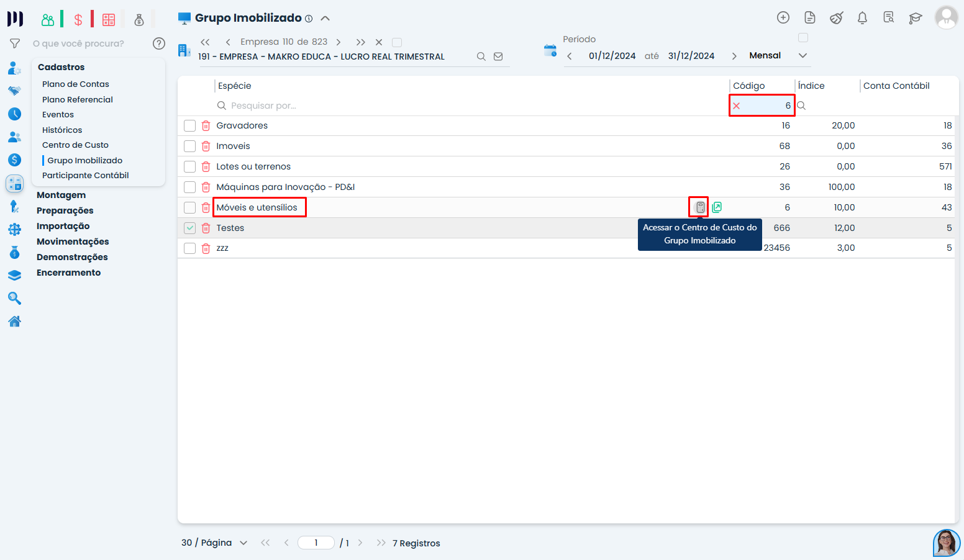The image size is (964, 560).
Task: Click the add new plus circle icon
Action: click(x=783, y=18)
